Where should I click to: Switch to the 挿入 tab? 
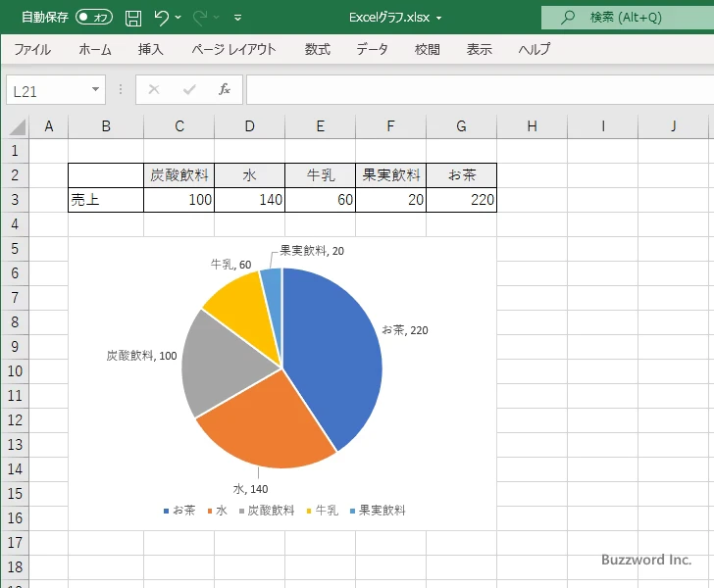point(151,49)
